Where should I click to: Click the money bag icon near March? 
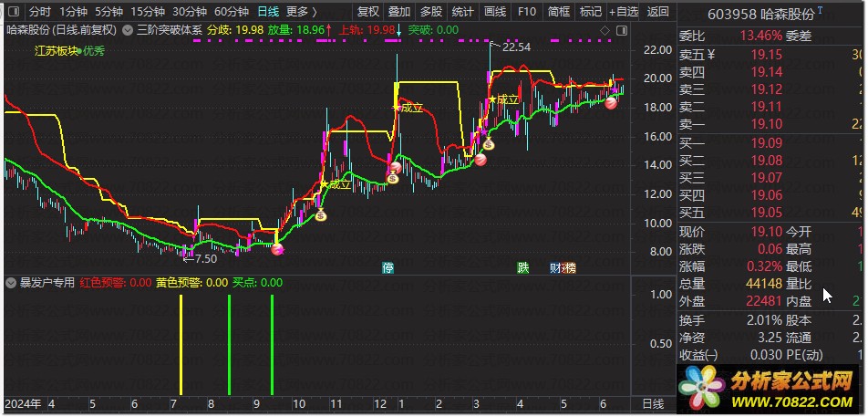click(489, 144)
